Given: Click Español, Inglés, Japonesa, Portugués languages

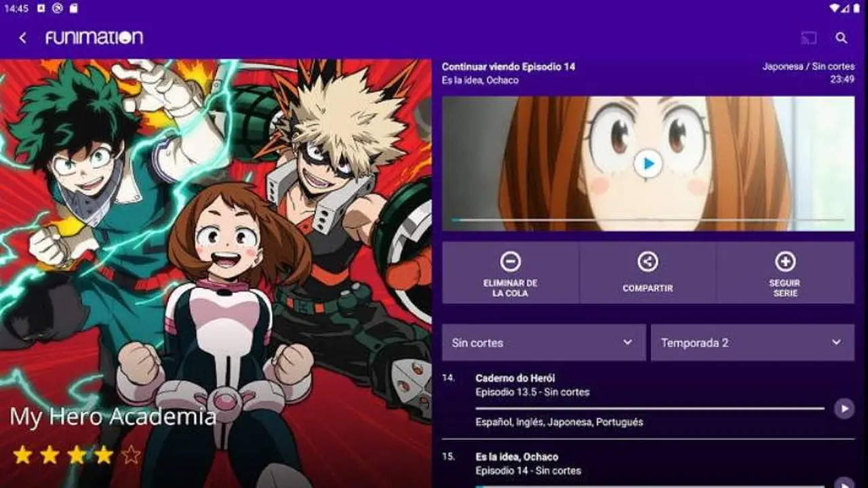Looking at the screenshot, I should [559, 422].
